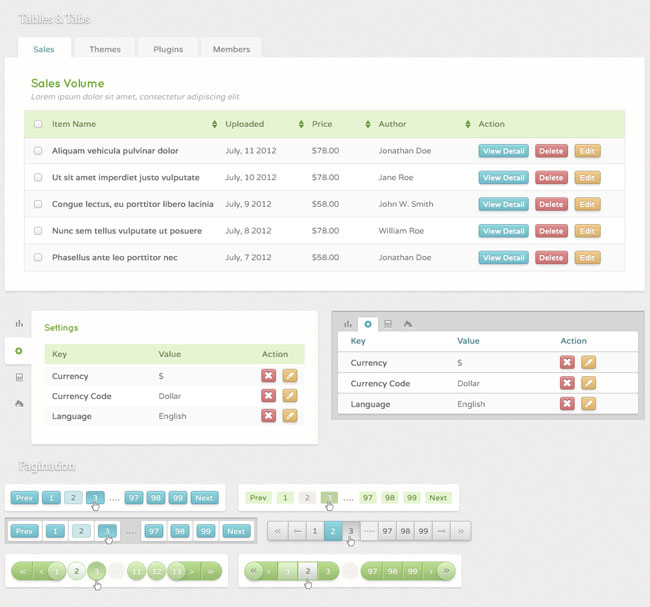Tick checkbox for Aliquam vehicula pulvinar dolor
The image size is (650, 607).
click(38, 151)
